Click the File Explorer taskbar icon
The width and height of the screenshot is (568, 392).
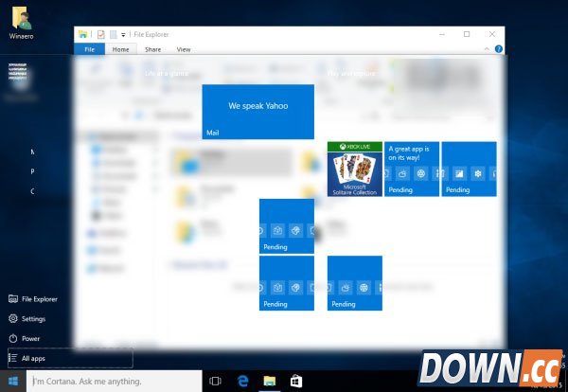point(269,381)
